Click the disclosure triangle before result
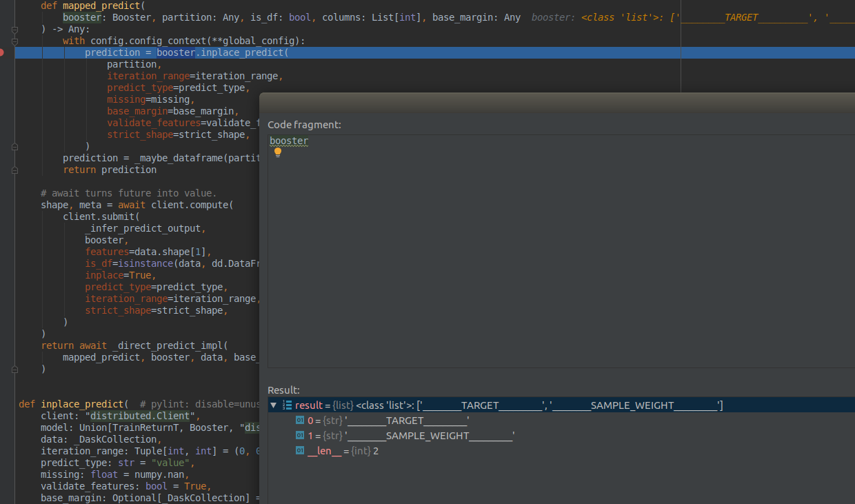This screenshot has width=855, height=504. (x=273, y=405)
